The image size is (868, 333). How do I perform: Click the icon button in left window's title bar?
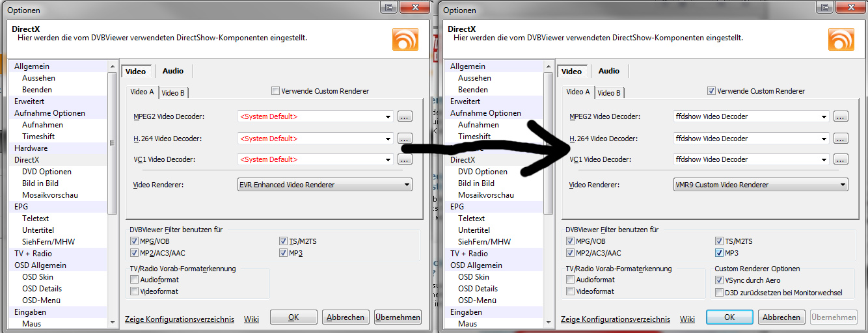389,7
